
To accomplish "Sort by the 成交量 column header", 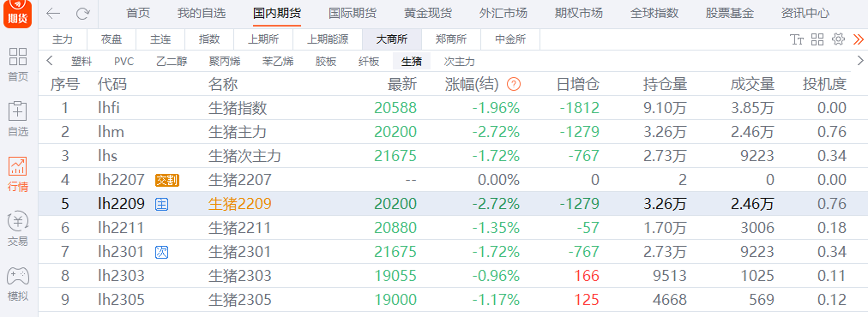I will click(x=751, y=84).
